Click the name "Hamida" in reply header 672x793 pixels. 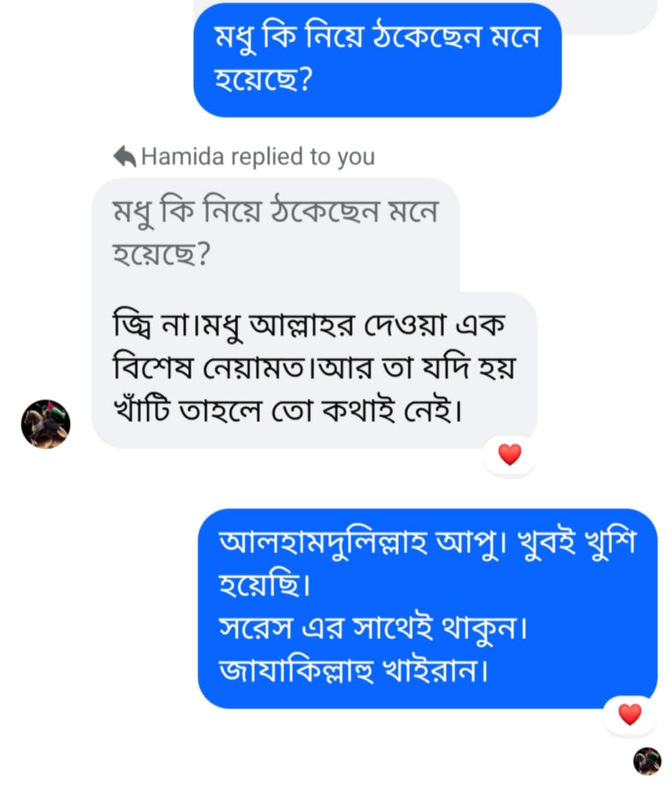[182, 157]
